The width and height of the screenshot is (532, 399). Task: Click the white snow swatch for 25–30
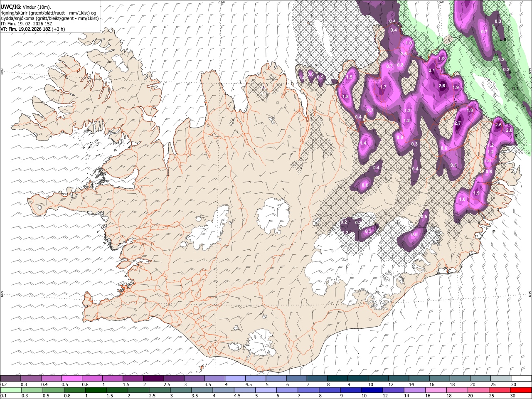[x=500, y=379]
